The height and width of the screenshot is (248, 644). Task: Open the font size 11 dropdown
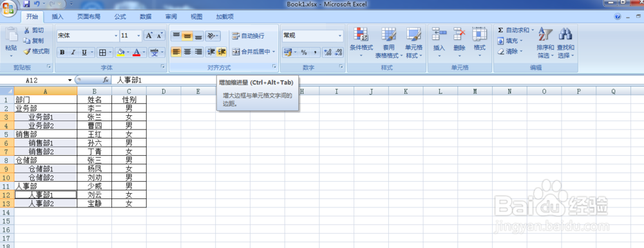[138, 35]
